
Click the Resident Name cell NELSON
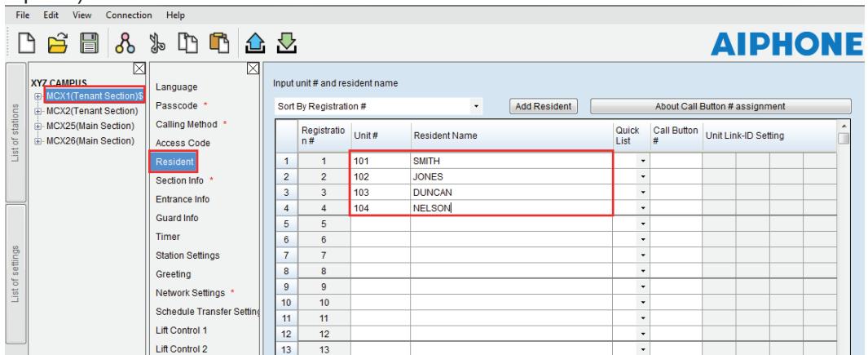(512, 208)
